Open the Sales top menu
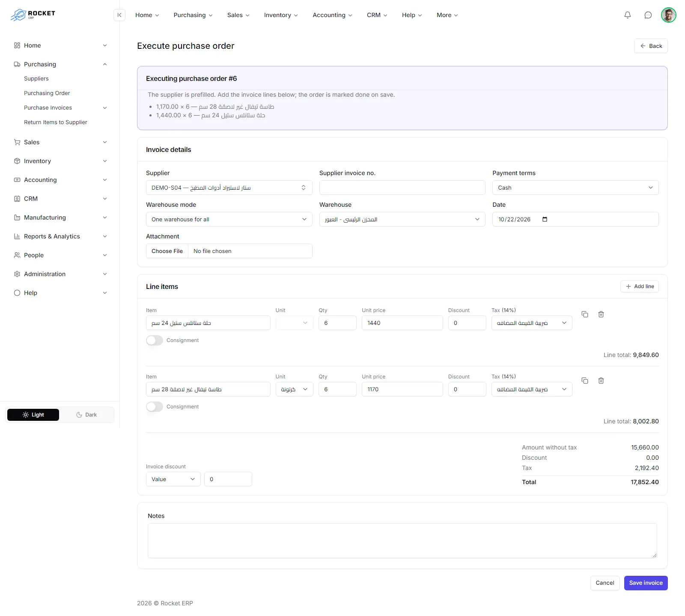Image resolution: width=685 pixels, height=616 pixels. [238, 15]
